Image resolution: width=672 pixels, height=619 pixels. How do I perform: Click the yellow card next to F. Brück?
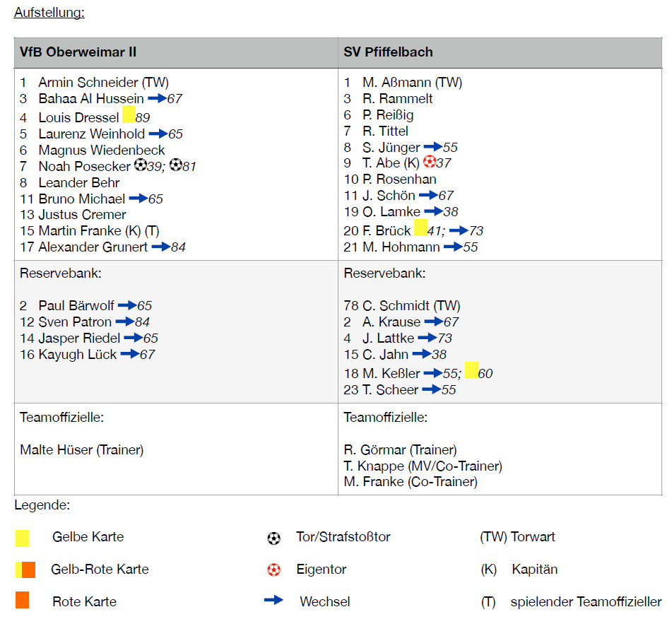[x=420, y=228]
